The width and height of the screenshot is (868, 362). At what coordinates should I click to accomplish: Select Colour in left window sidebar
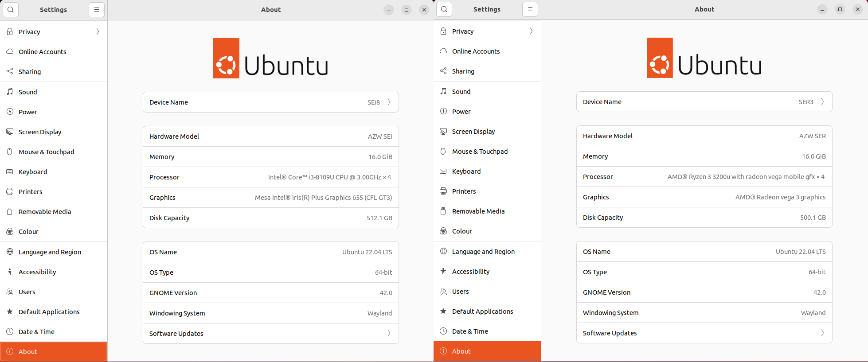(54, 232)
